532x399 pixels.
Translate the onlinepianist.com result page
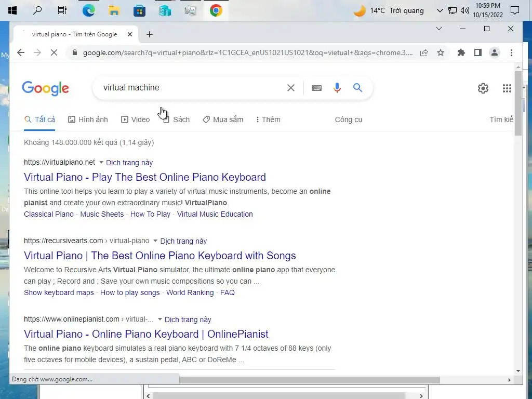click(188, 320)
